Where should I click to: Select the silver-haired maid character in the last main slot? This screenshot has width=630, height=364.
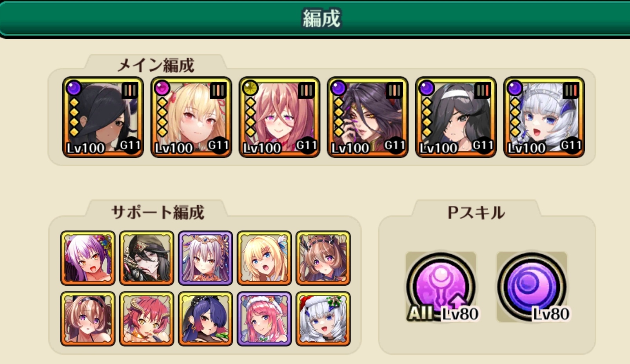coord(544,117)
